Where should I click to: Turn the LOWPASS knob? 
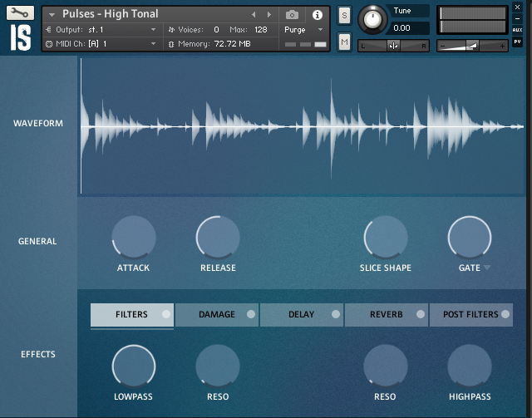(x=134, y=366)
